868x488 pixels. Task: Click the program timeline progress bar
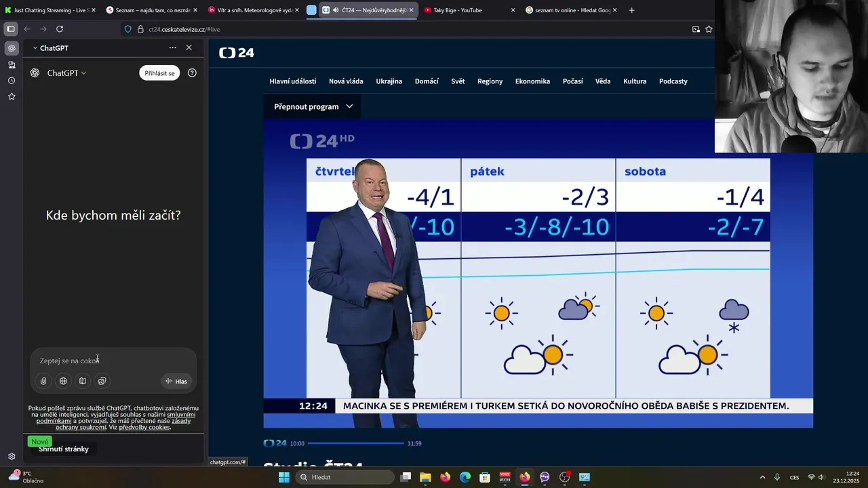(x=355, y=443)
